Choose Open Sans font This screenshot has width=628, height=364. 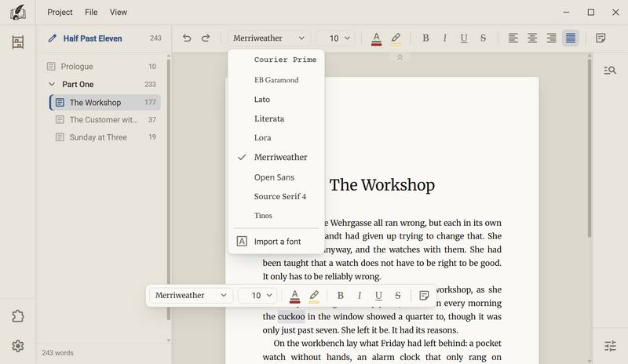(x=276, y=177)
